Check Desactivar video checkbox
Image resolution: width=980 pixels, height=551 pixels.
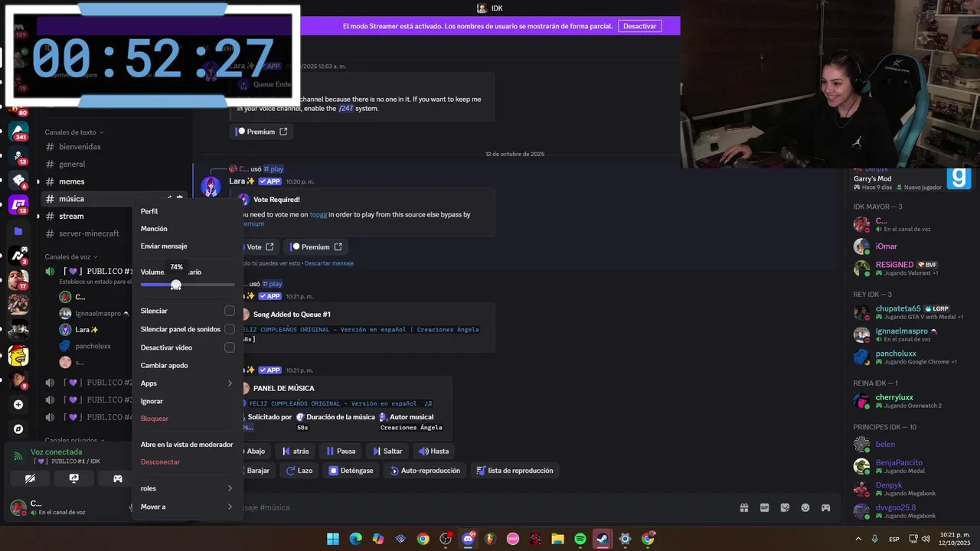(x=229, y=347)
